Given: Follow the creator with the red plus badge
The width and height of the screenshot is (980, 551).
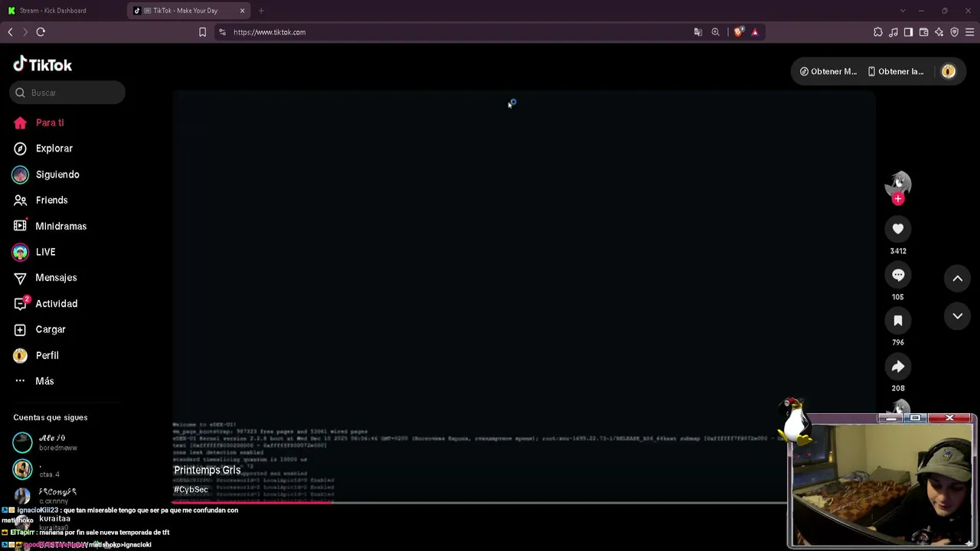Looking at the screenshot, I should point(898,199).
